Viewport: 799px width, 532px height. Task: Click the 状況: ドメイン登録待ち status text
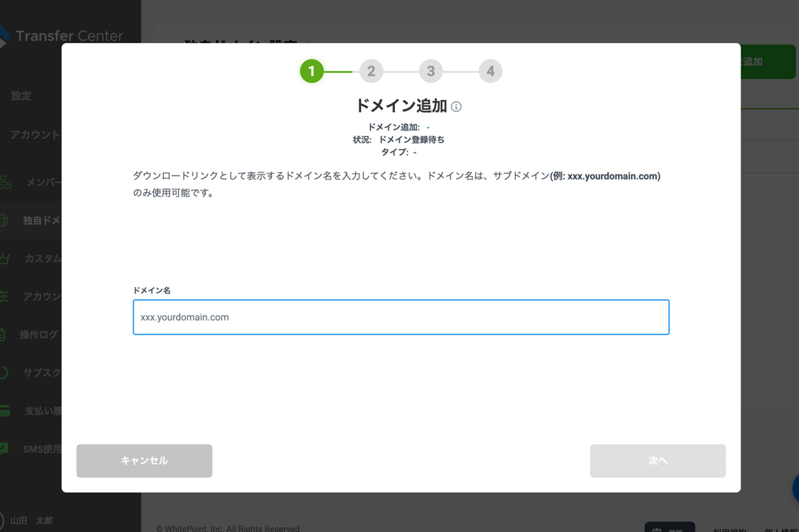399,140
